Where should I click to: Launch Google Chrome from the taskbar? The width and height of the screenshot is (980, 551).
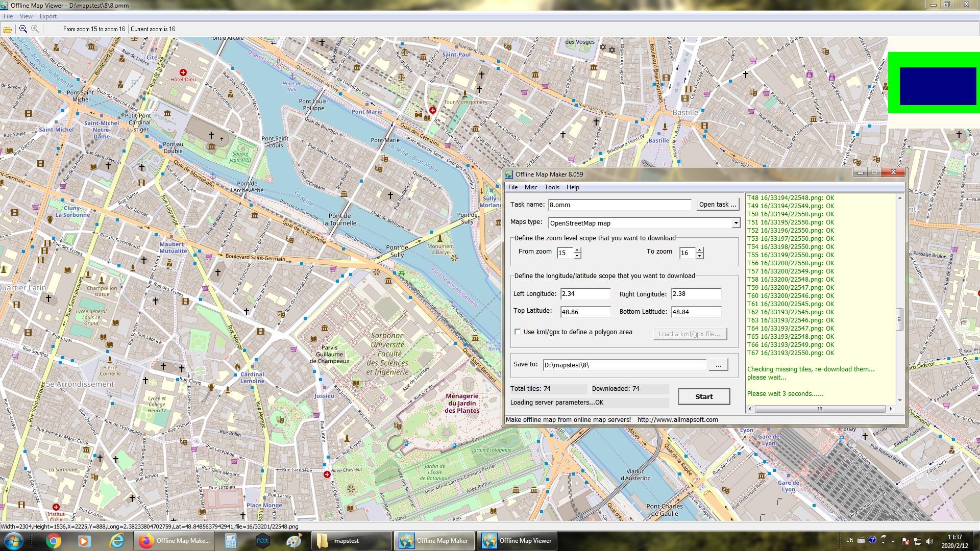53,541
